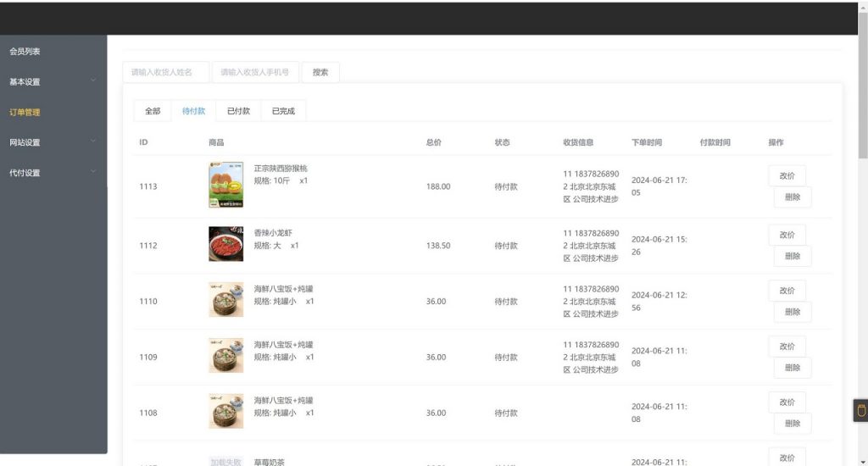868x466 pixels.
Task: Click the product image of order 1108
Action: (225, 412)
